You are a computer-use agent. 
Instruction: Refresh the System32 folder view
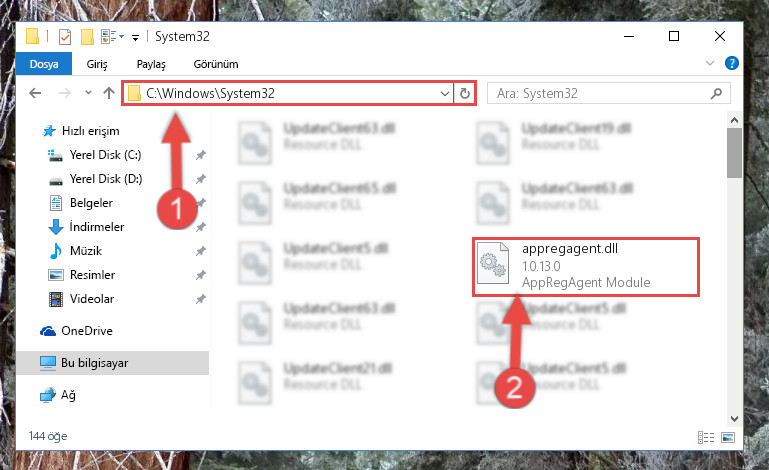click(465, 93)
